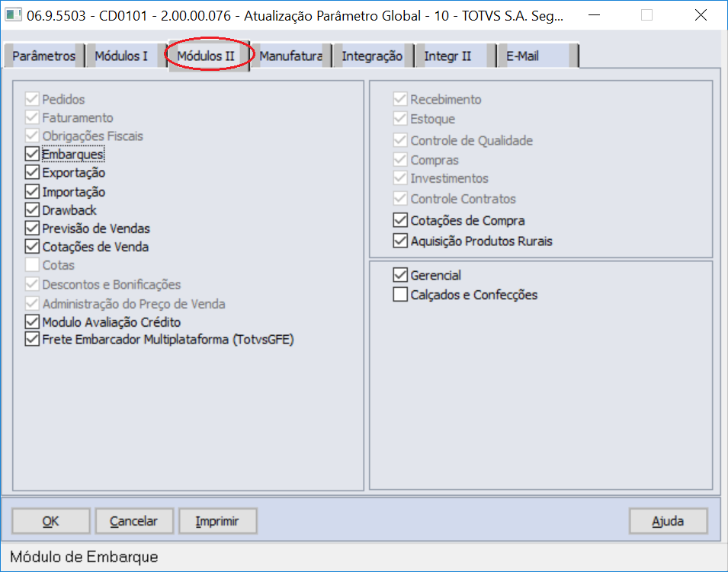Disable the Drawback module
Image resolution: width=728 pixels, height=572 pixels.
click(x=32, y=210)
